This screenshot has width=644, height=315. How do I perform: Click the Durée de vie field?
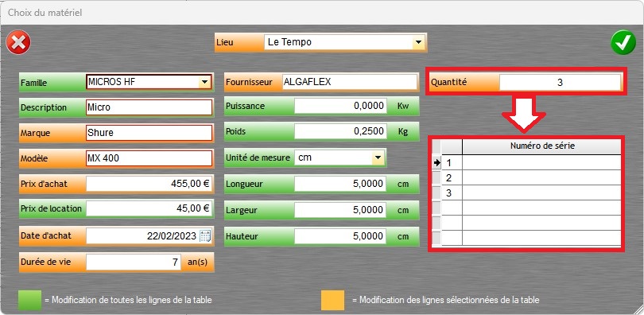(x=134, y=262)
